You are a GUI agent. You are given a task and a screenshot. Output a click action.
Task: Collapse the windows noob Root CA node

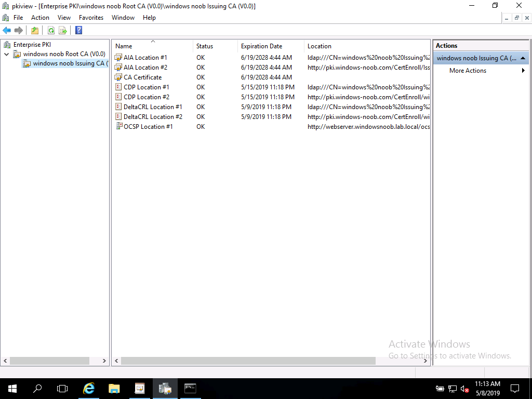(x=6, y=54)
